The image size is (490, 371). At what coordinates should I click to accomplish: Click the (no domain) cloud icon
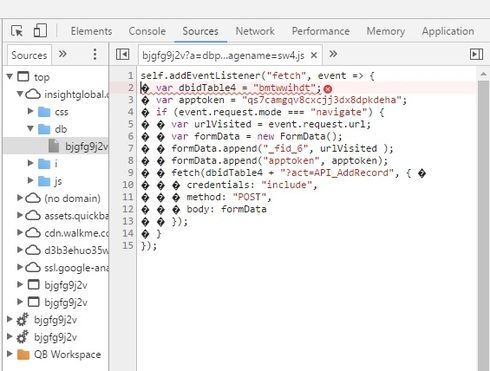coord(33,198)
